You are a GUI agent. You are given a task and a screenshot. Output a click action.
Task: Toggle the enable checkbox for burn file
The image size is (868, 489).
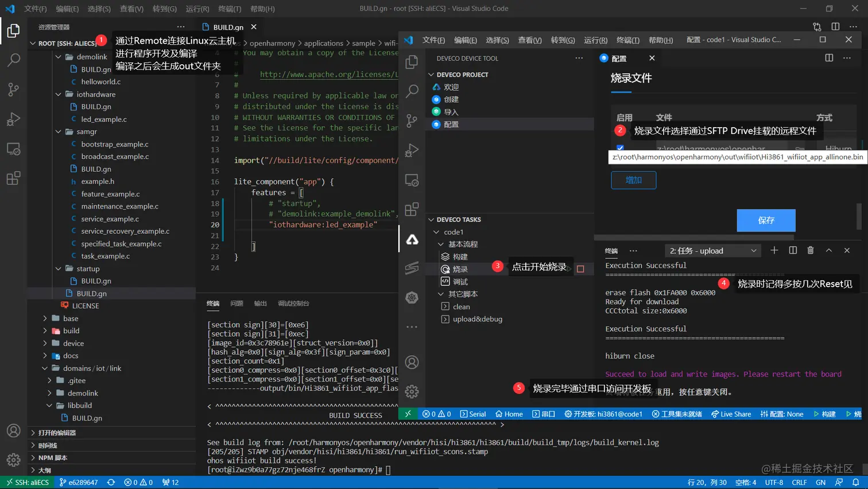coord(620,148)
